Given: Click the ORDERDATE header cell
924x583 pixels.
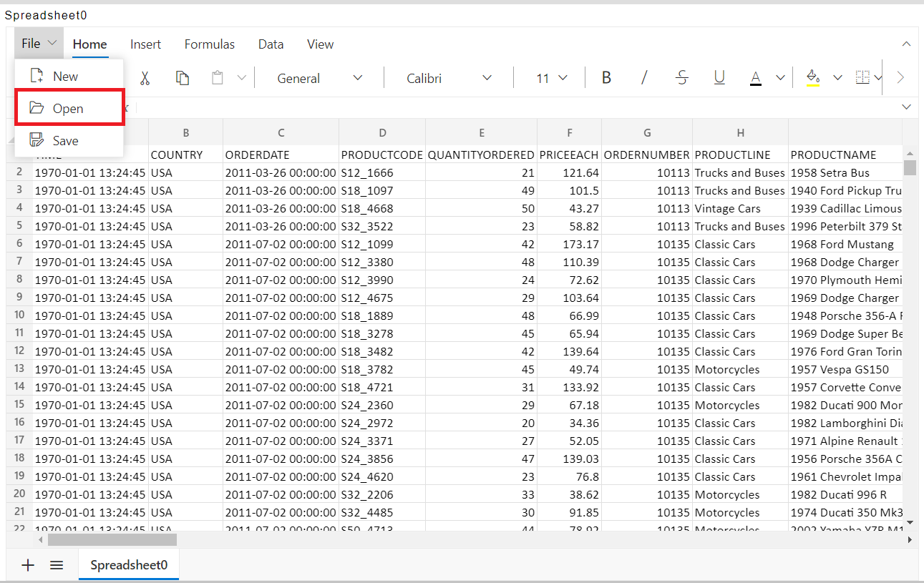Looking at the screenshot, I should [281, 155].
